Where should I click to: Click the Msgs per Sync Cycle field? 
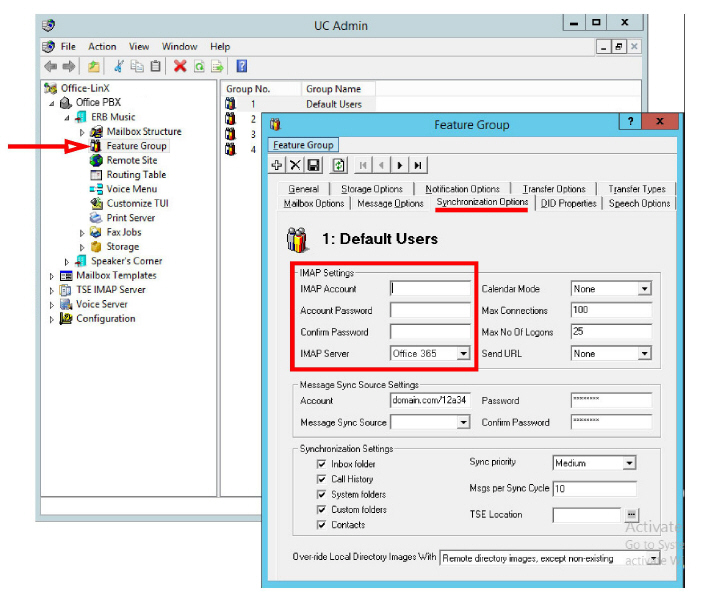click(595, 488)
